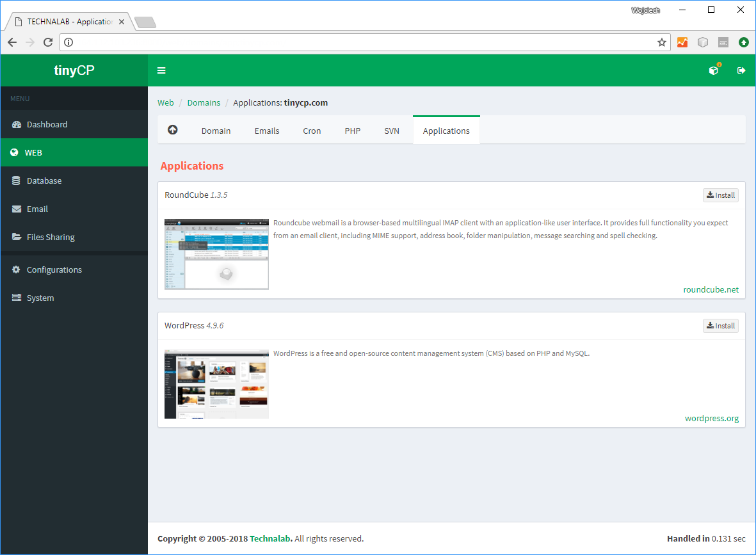Open Dashboard in the sidebar menu
This screenshot has height=555, width=756.
tap(74, 124)
